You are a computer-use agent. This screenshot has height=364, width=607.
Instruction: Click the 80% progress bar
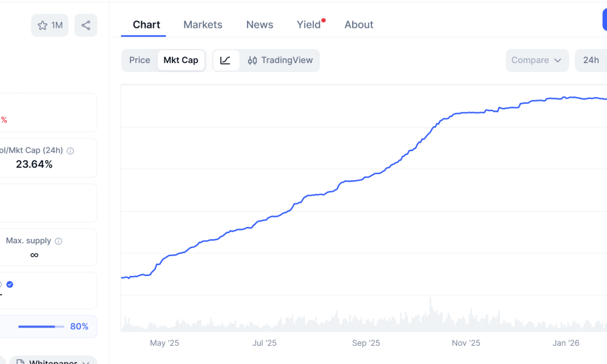(x=41, y=326)
